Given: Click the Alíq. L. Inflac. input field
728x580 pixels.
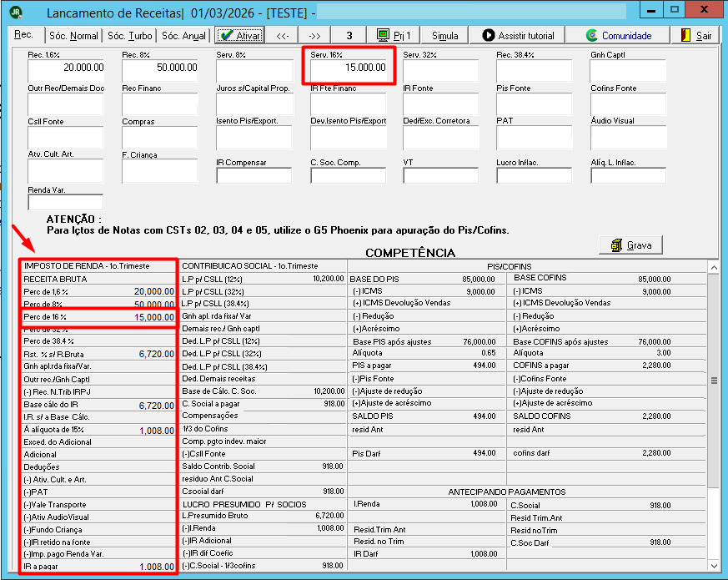Looking at the screenshot, I should coord(628,175).
